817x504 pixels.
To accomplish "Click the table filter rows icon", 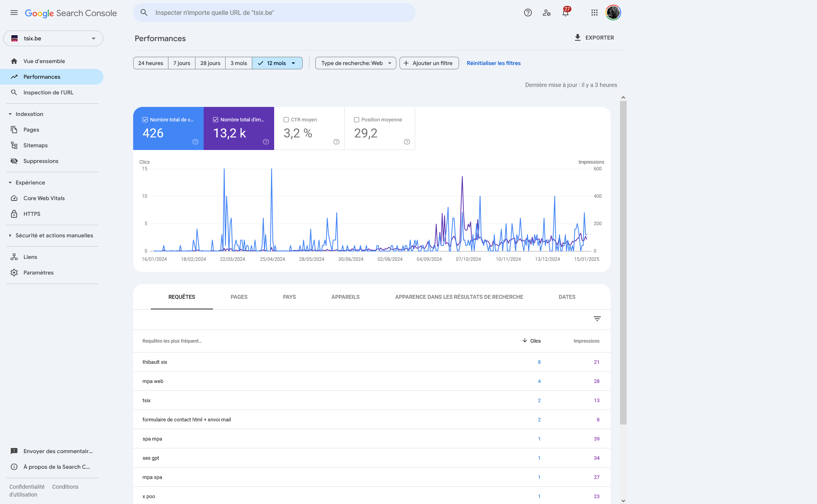I will 597,319.
